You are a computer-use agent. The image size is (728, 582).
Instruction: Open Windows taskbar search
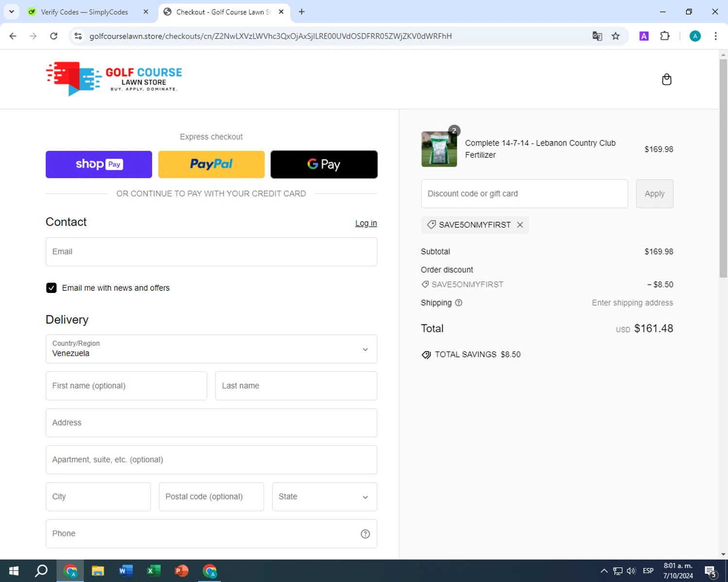pos(41,571)
